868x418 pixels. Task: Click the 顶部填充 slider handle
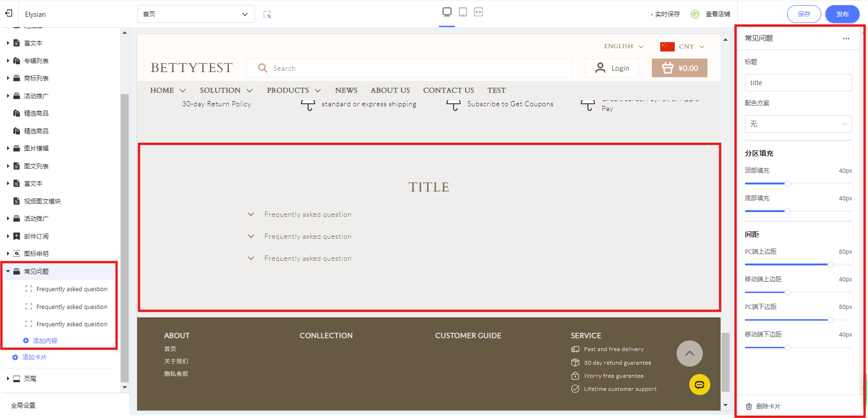tap(788, 183)
